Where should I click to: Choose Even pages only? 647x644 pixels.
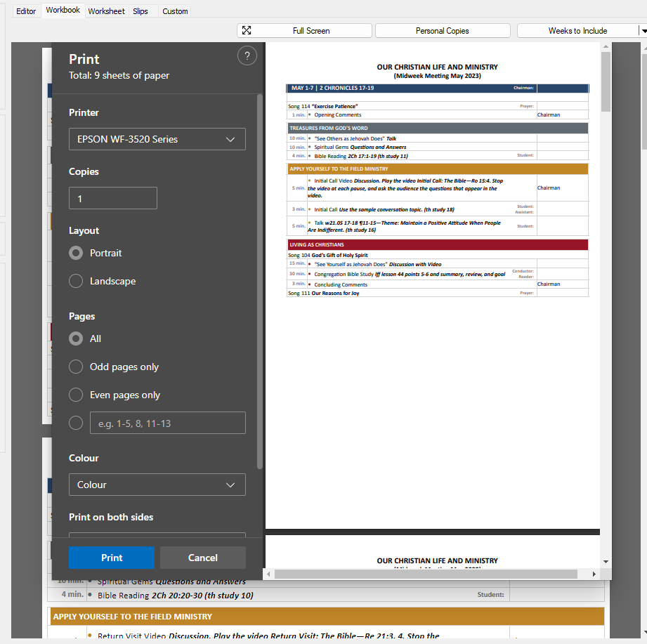[76, 395]
